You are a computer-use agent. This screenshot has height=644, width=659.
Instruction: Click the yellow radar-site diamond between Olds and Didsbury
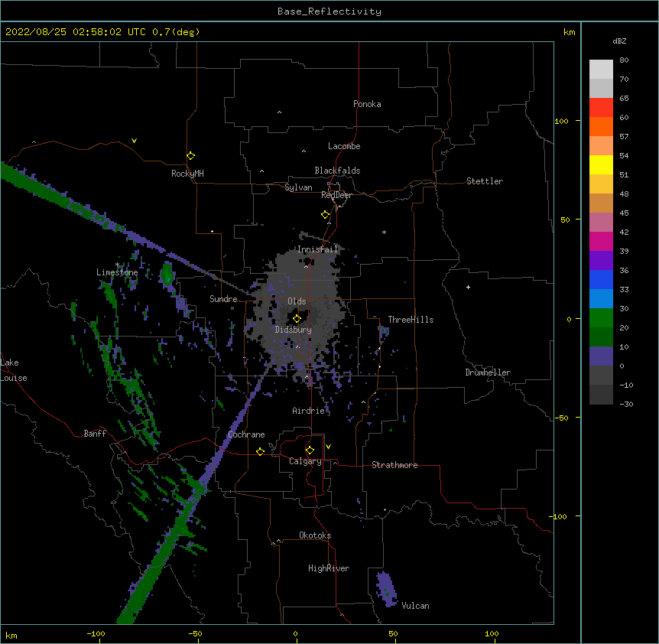click(x=297, y=318)
